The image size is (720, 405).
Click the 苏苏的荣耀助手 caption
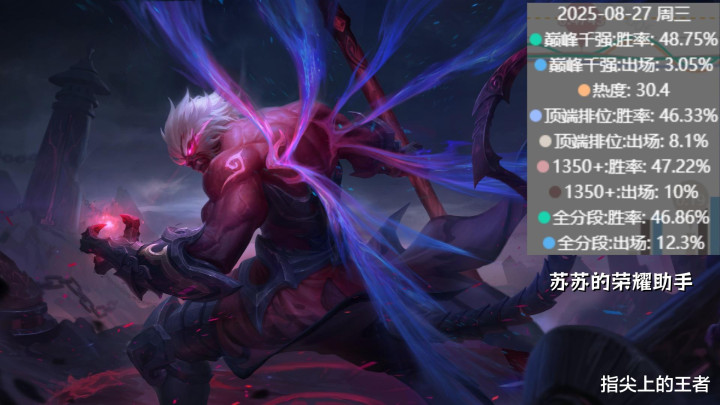click(x=621, y=282)
